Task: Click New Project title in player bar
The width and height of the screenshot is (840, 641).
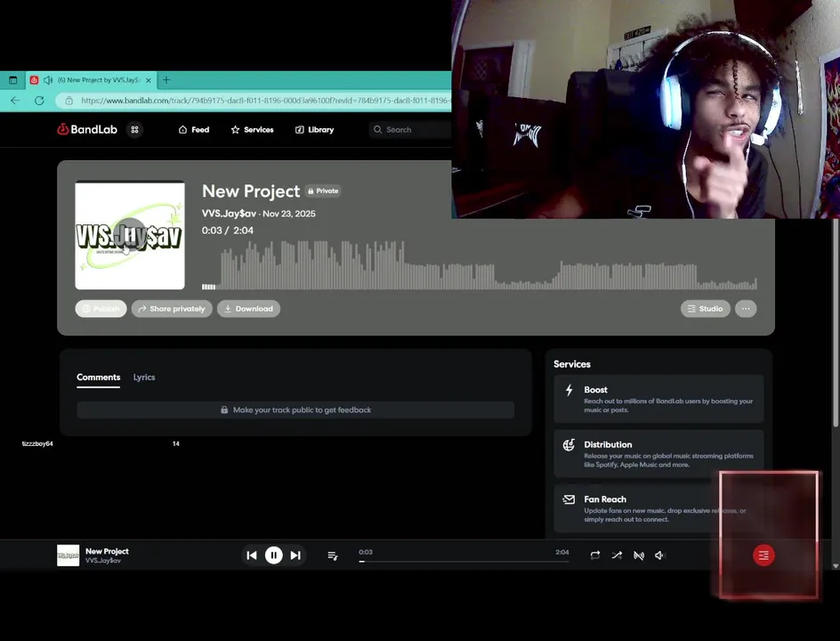Action: [107, 551]
